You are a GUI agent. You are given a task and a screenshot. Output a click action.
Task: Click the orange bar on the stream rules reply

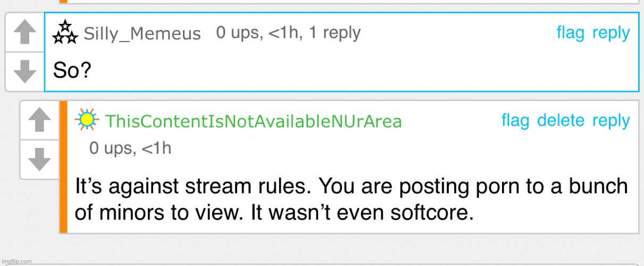click(x=63, y=167)
